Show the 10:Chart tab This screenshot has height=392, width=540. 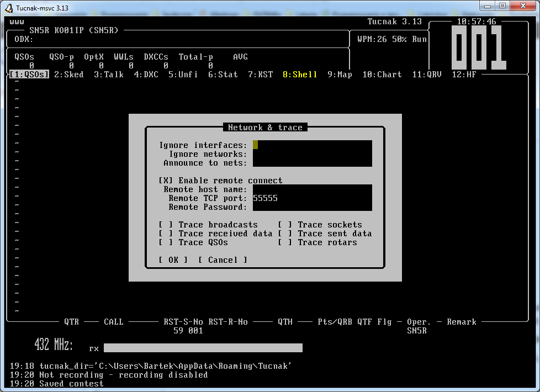click(382, 75)
